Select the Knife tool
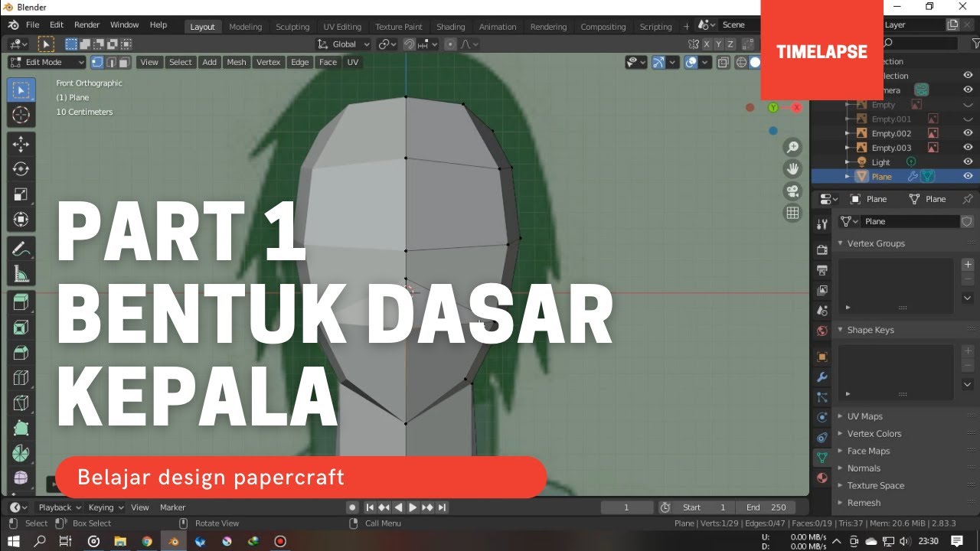Image resolution: width=980 pixels, height=551 pixels. click(x=21, y=403)
